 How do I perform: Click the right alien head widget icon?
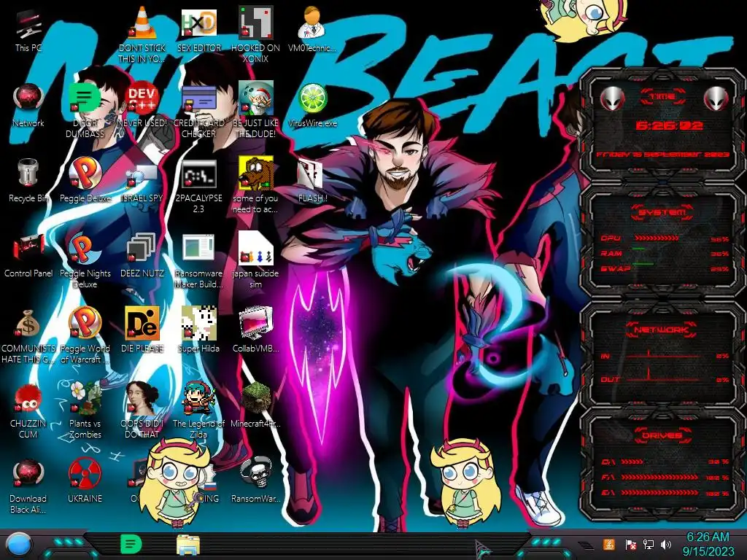(716, 98)
